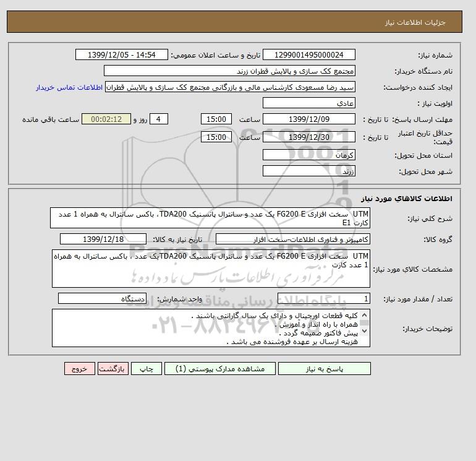This screenshot has width=476, height=461.
Task: Click the مشخصات کالای مورد نیاز text area
Action: click(x=211, y=269)
